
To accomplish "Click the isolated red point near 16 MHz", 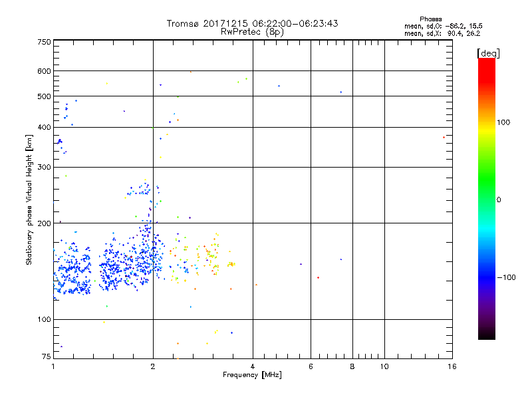I will point(444,138).
